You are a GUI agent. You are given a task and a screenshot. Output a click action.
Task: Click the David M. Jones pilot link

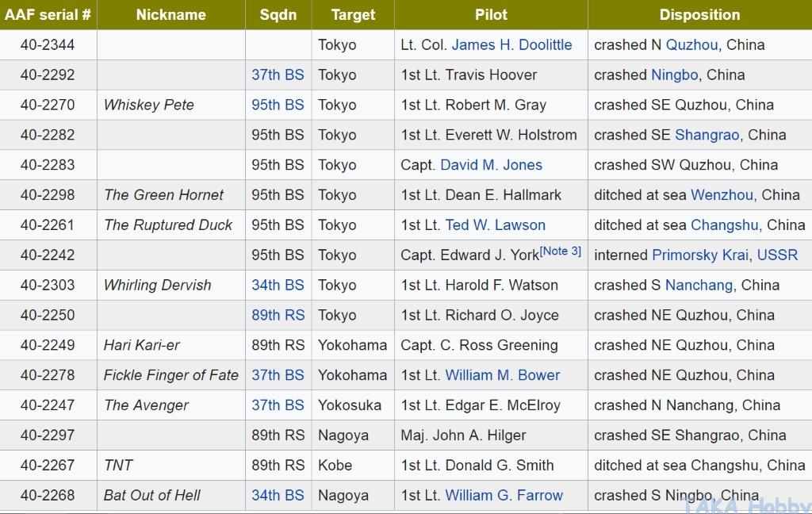pos(491,165)
